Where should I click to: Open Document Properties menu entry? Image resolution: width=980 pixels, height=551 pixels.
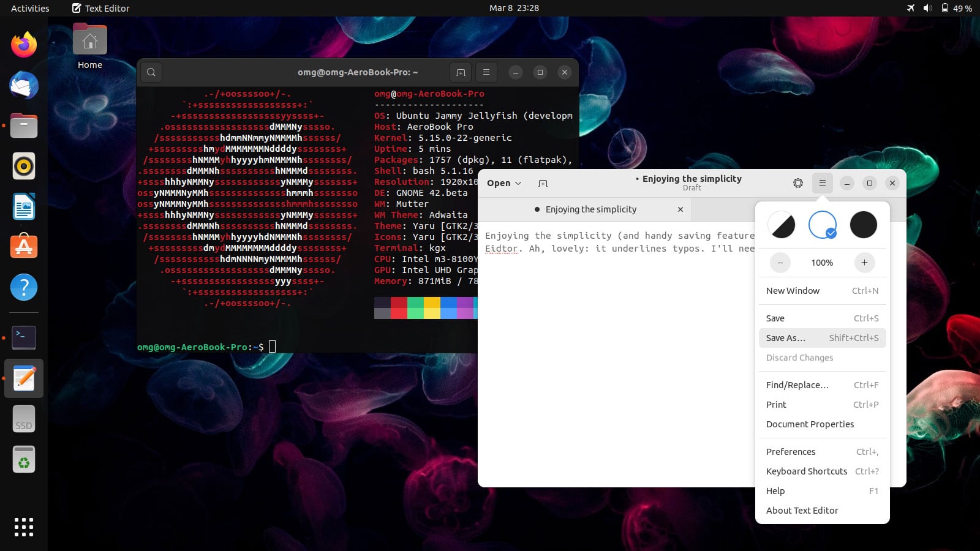(822, 424)
